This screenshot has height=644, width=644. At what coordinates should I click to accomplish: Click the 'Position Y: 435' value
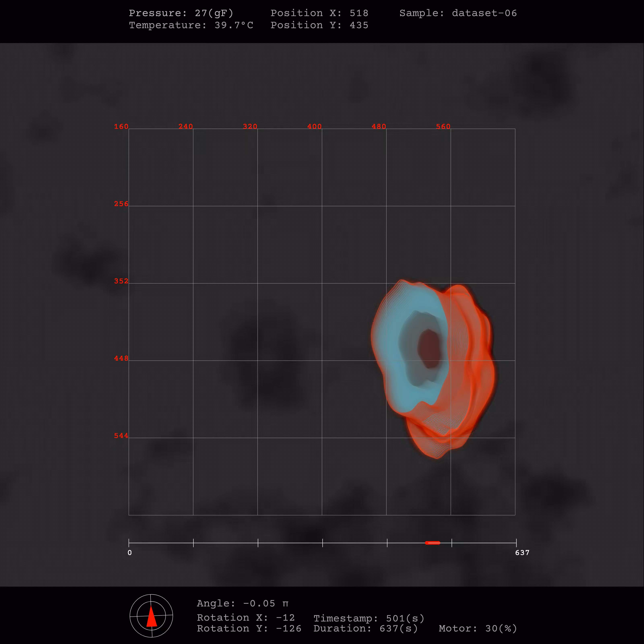click(319, 25)
